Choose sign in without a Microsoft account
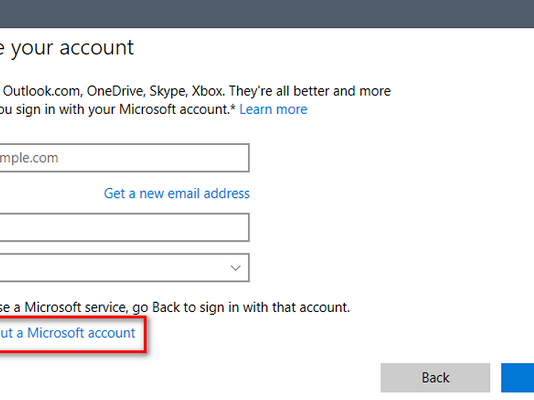The height and width of the screenshot is (400, 534). coord(67,333)
